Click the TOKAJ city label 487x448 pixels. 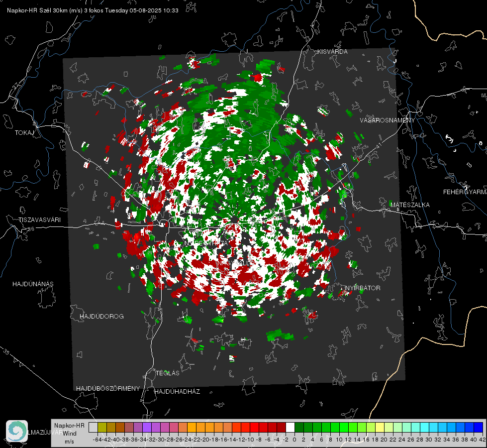(24, 133)
